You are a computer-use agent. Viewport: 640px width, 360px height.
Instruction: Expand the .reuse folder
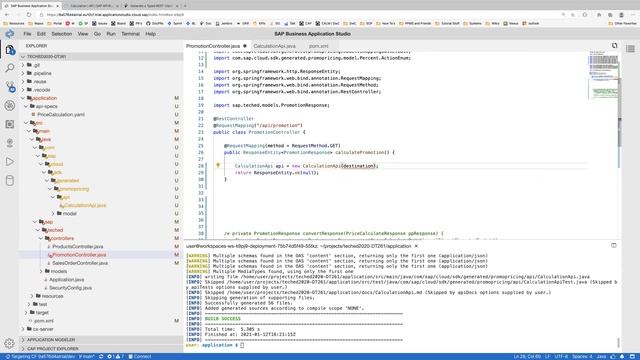pyautogui.click(x=23, y=81)
